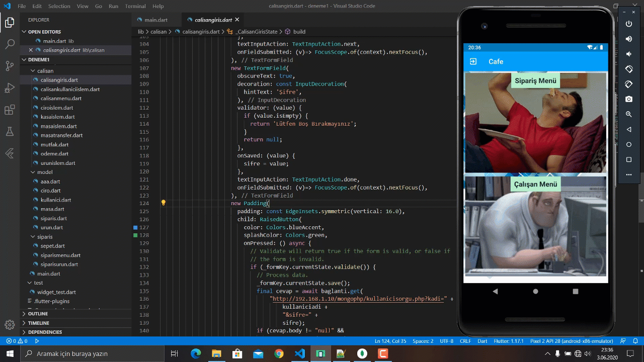This screenshot has width=644, height=362.
Task: Take an emulator screenshot with camera icon
Action: (628, 100)
